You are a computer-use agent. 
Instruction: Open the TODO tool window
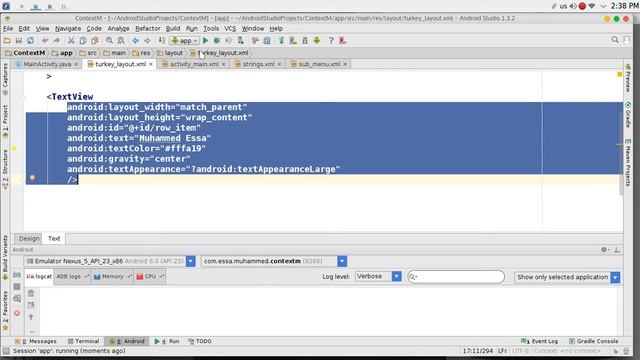pyautogui.click(x=200, y=341)
